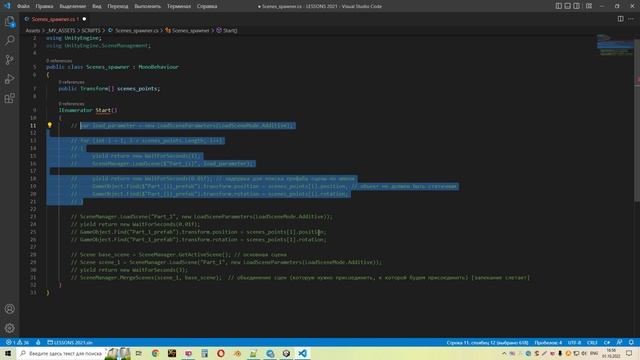The width and height of the screenshot is (640, 360).
Task: Open the Выполнить menu
Action: tap(147, 6)
